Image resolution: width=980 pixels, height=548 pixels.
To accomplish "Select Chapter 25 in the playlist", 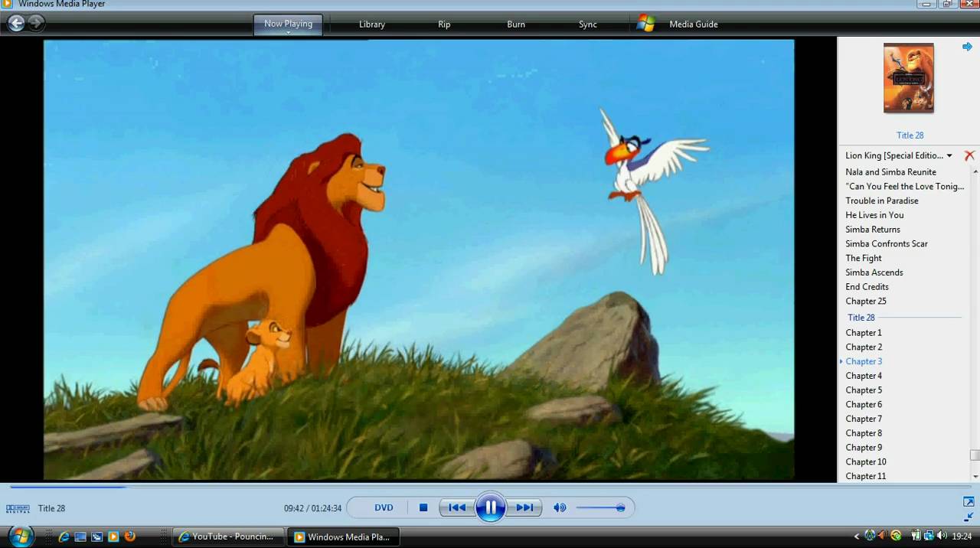I will point(866,302).
